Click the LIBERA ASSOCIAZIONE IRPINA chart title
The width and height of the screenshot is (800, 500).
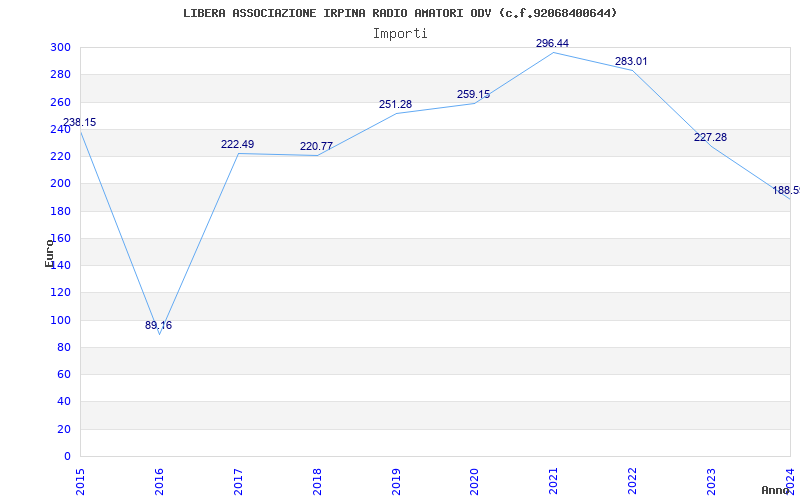(400, 13)
